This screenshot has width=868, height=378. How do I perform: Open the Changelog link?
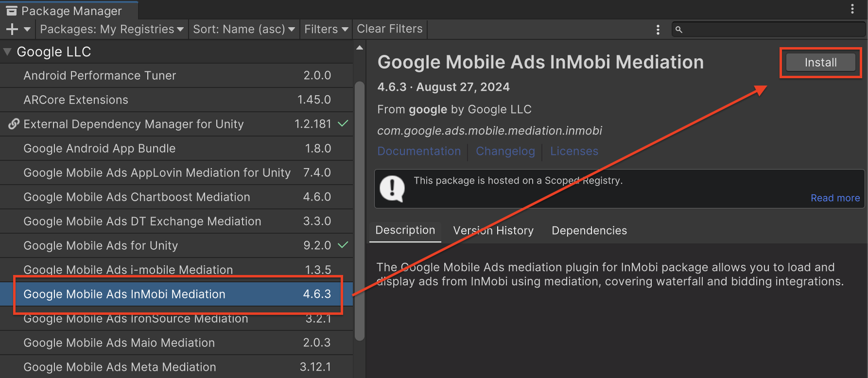(x=505, y=151)
